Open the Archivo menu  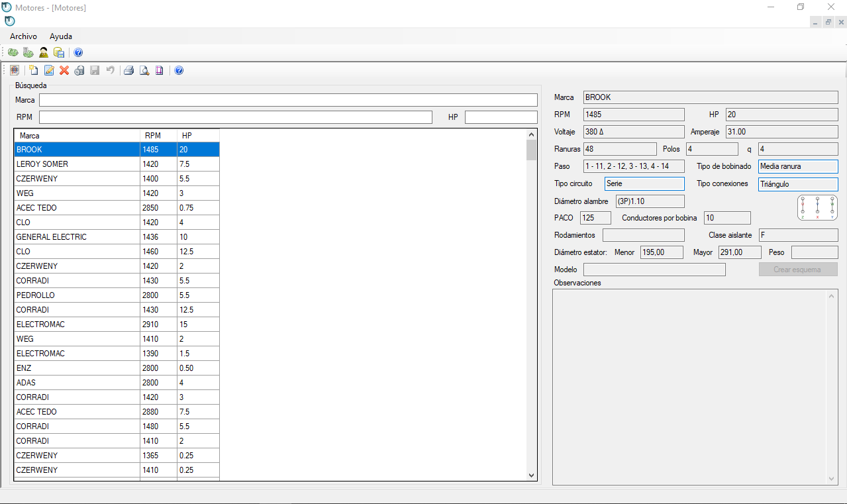(23, 36)
